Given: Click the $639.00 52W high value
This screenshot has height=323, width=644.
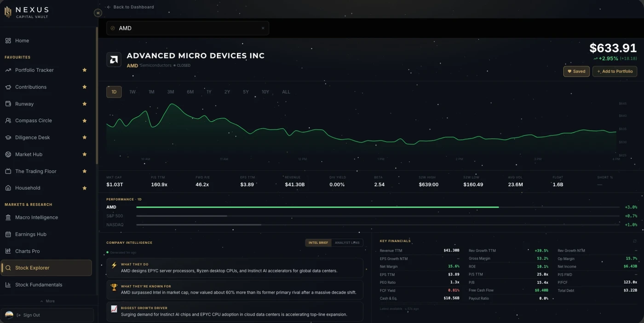Looking at the screenshot, I should (429, 185).
